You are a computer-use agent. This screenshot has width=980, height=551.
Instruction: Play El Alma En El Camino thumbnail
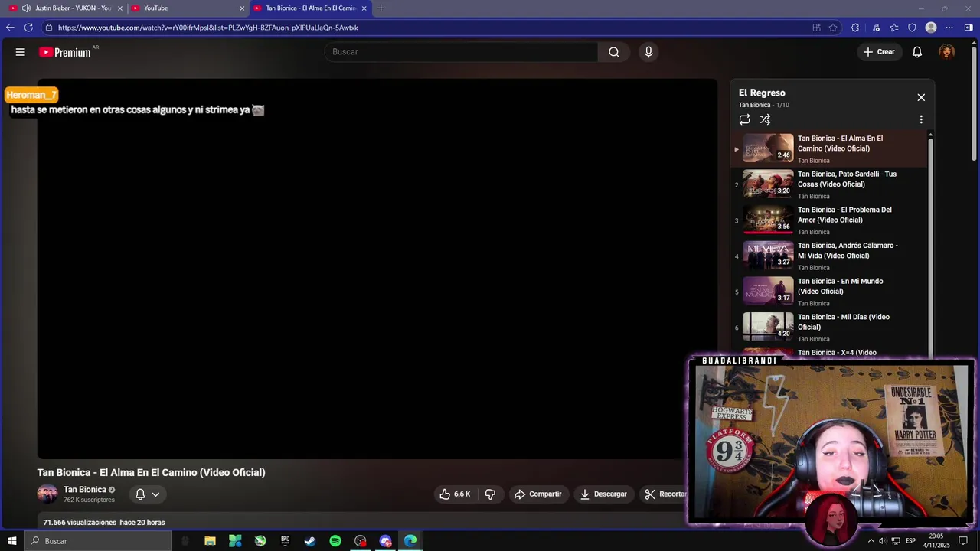(x=768, y=148)
